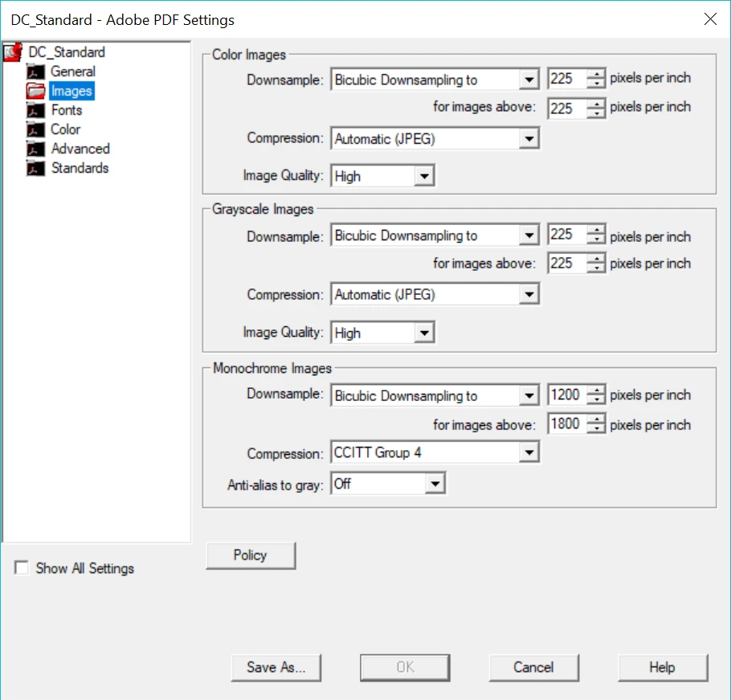This screenshot has height=700, width=731.
Task: Open the General settings page
Action: (x=73, y=72)
